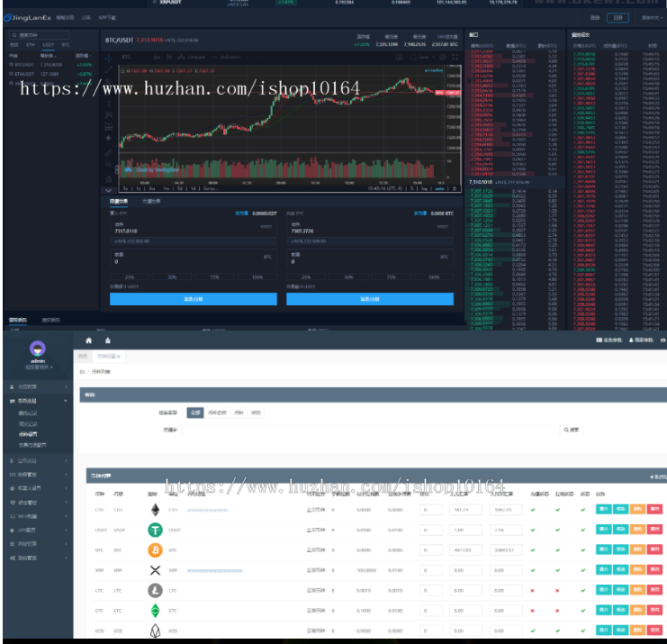Click the blue submit button in the buy panel
Screen dimensions: 667x644
click(194, 299)
